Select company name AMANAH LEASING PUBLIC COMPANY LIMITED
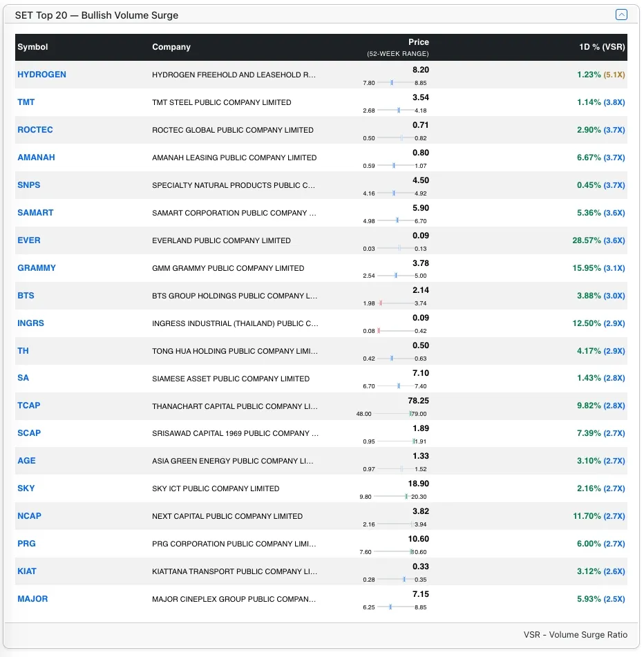The image size is (644, 657). tap(234, 158)
